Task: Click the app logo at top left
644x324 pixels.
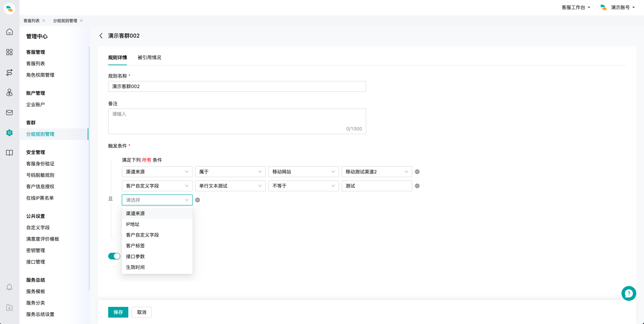Action: point(9,8)
